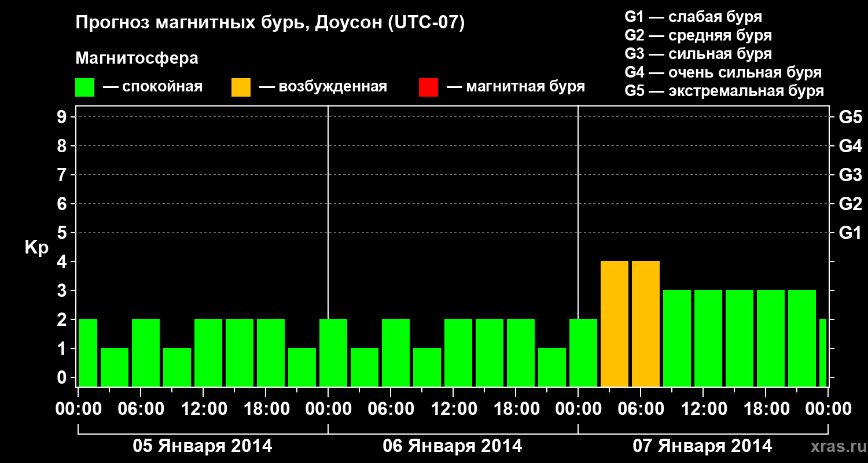This screenshot has height=463, width=868.
Task: Click the 06:00 tick label for 05 Января
Action: pos(141,409)
